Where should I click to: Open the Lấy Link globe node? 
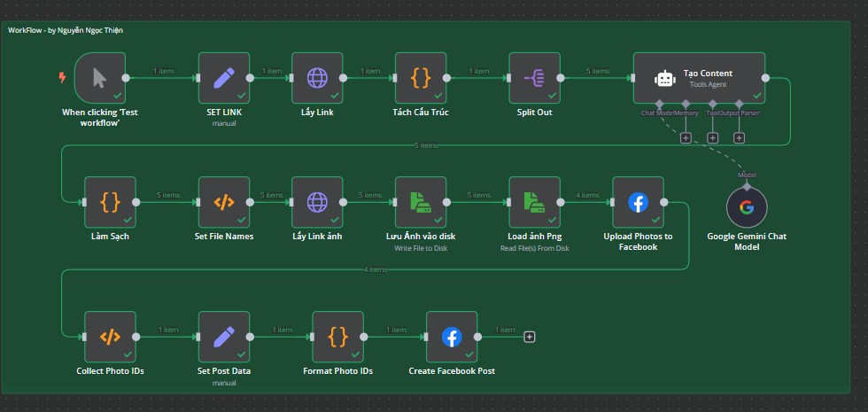tap(318, 78)
